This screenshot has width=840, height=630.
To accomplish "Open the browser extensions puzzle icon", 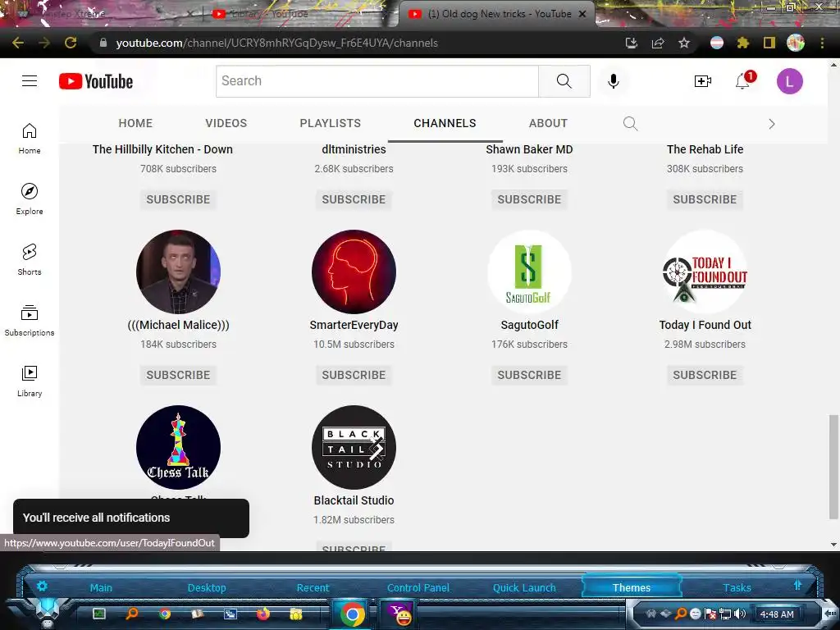I will (x=742, y=43).
